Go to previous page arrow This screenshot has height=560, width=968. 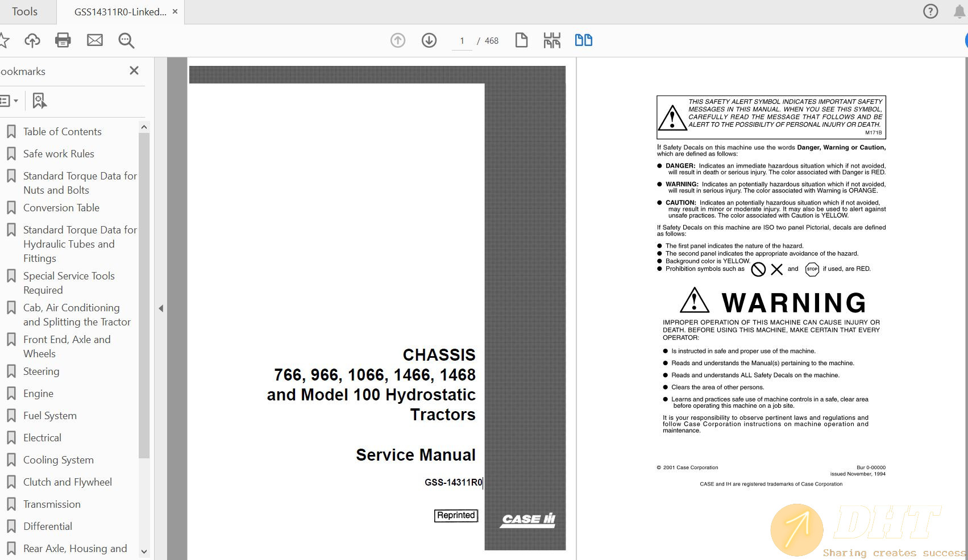coord(398,40)
